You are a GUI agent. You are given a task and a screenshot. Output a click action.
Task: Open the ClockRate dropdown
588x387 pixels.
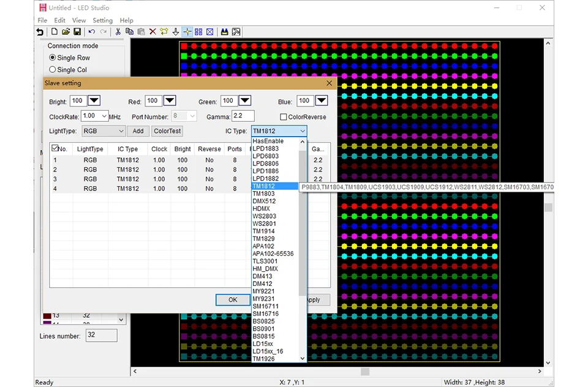point(104,116)
